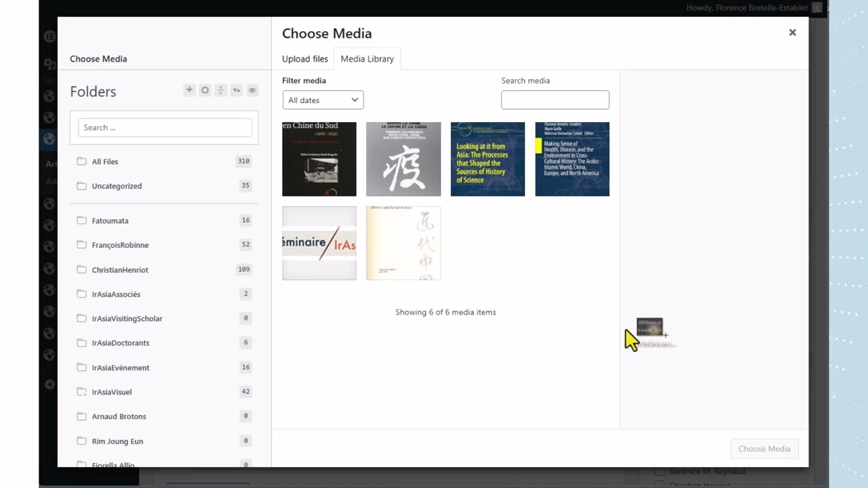This screenshot has height=488, width=868.
Task: Click the ChristianHenriot folder icon
Action: [81, 270]
